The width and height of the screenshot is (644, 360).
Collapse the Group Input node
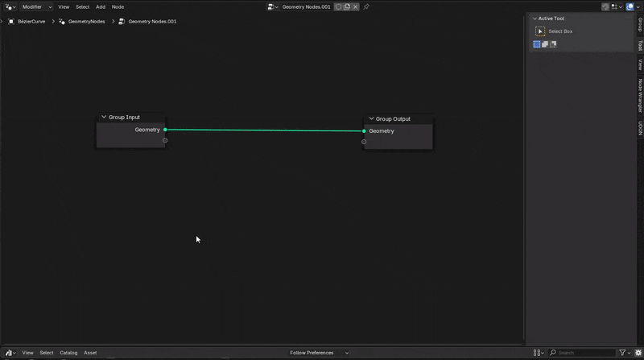pyautogui.click(x=104, y=117)
